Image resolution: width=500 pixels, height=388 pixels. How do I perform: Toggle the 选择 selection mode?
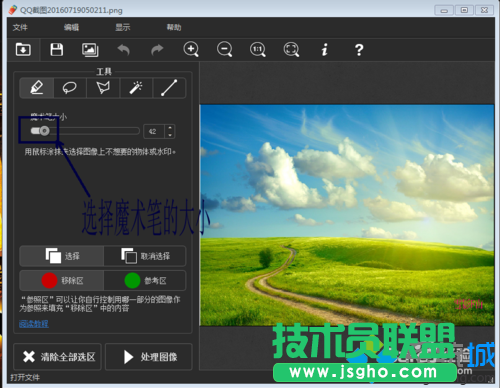click(x=62, y=256)
